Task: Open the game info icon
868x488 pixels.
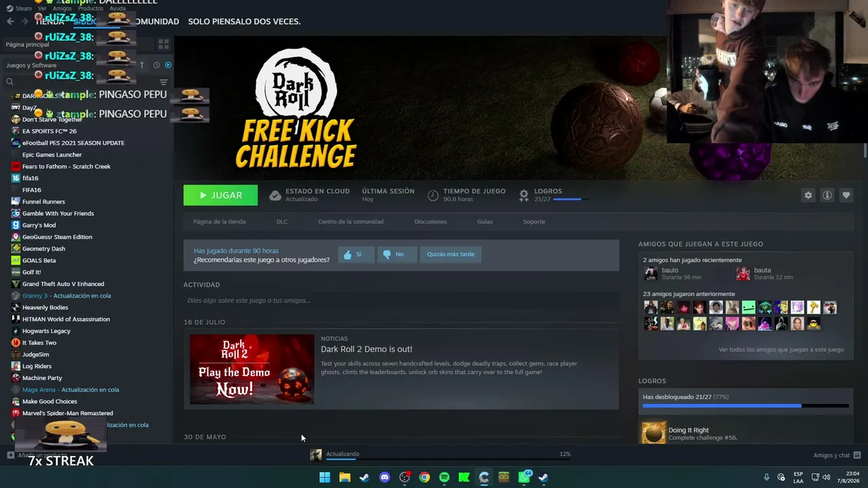Action: (827, 195)
